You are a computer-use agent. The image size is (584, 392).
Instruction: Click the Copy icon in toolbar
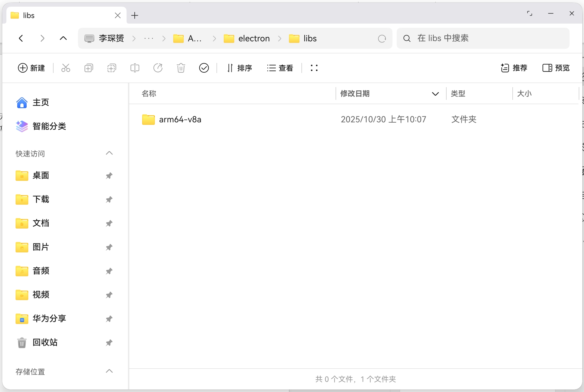coord(89,68)
